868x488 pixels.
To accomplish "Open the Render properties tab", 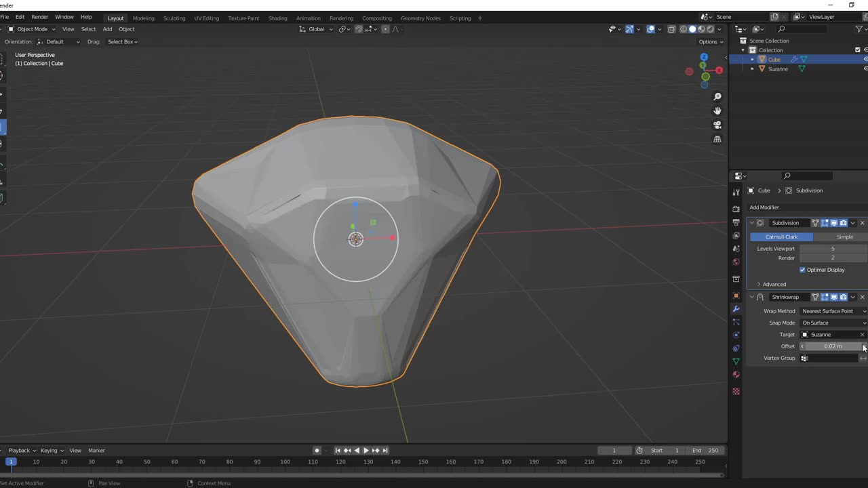I will pyautogui.click(x=736, y=209).
